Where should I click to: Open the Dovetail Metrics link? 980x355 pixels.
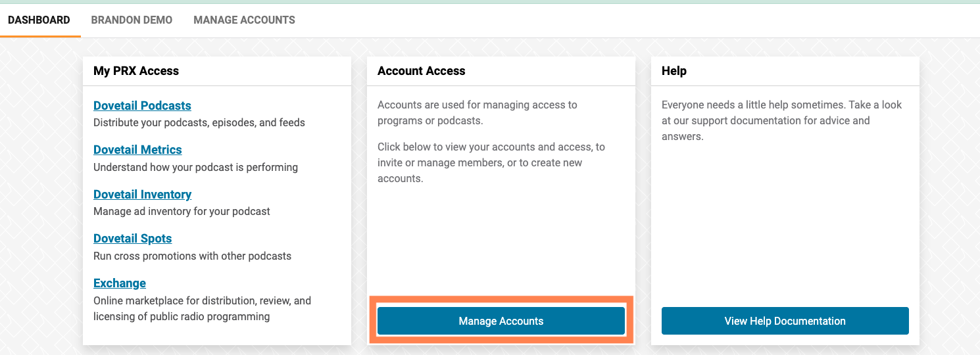137,149
